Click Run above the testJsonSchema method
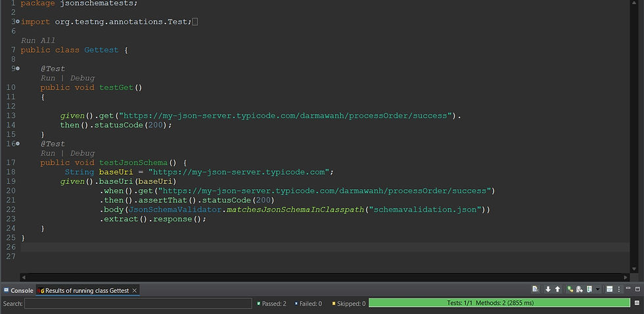Viewport: 644px width, 314px height. click(x=47, y=153)
